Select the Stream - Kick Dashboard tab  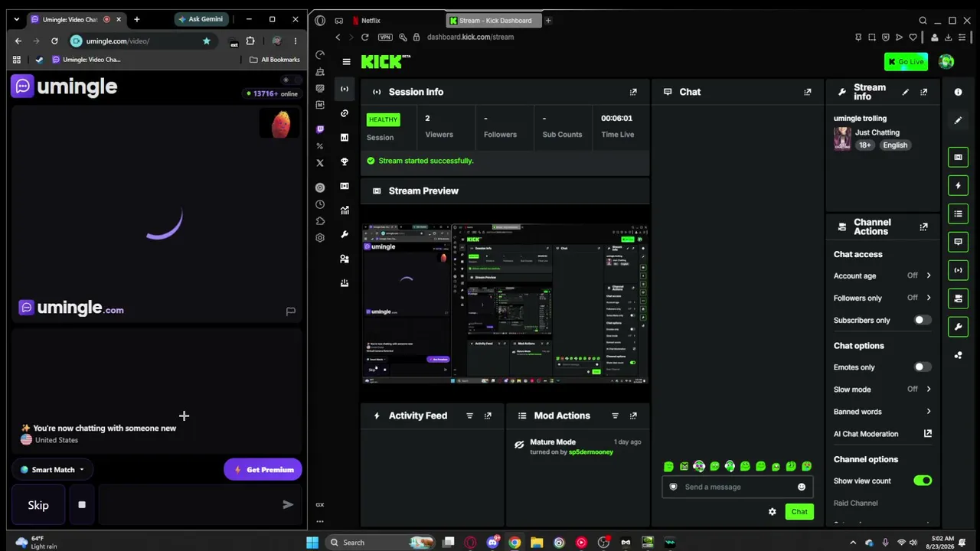(495, 21)
